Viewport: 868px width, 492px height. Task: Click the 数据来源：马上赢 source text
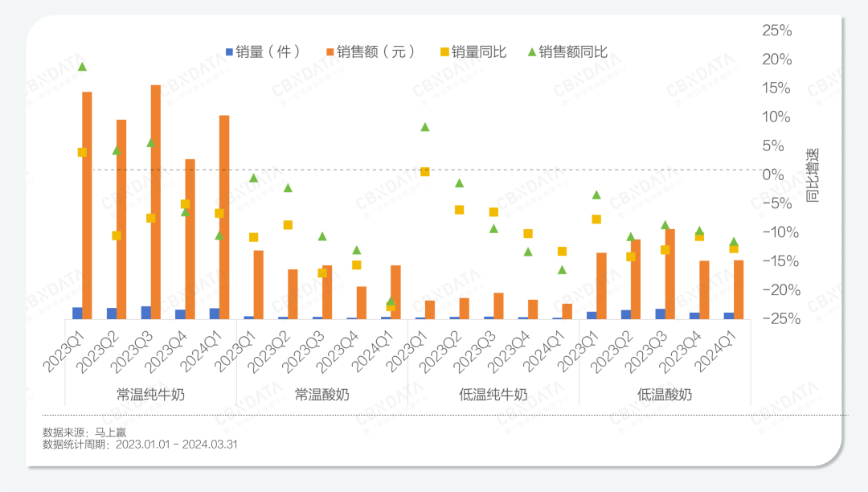tap(79, 432)
